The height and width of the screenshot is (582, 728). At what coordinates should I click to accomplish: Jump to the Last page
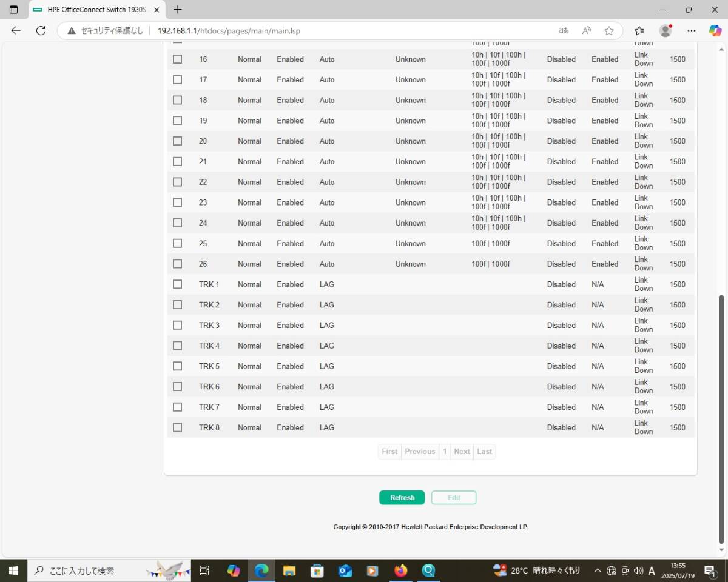point(484,452)
